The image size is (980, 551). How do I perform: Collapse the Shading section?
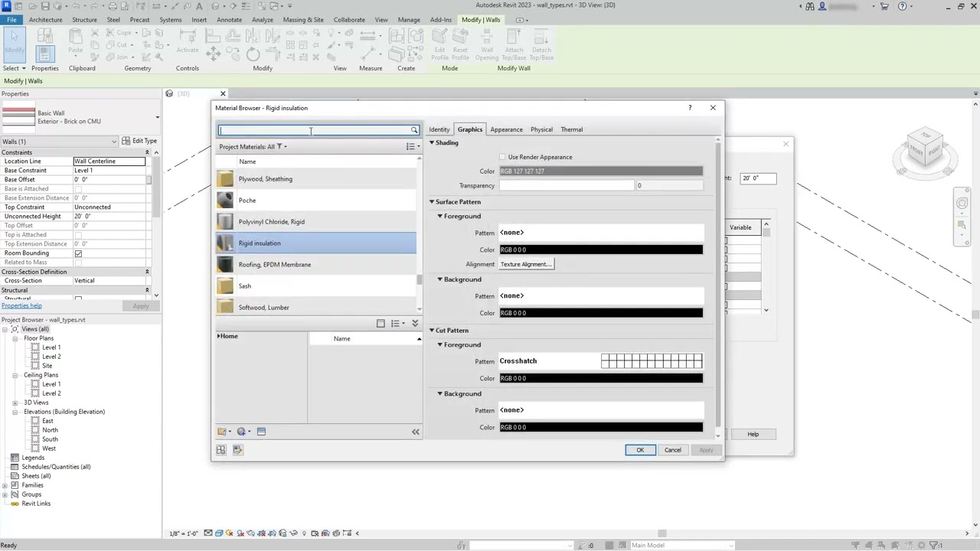click(x=432, y=143)
